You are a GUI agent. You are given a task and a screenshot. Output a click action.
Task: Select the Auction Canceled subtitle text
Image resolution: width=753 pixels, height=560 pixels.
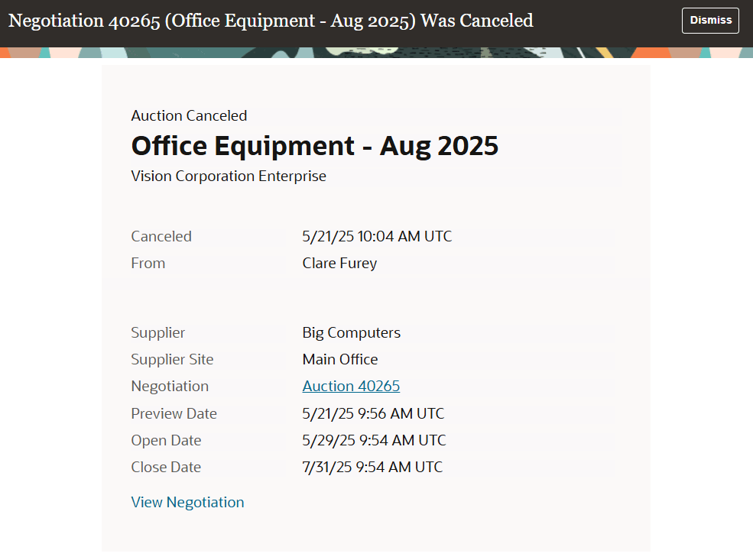[x=190, y=115]
